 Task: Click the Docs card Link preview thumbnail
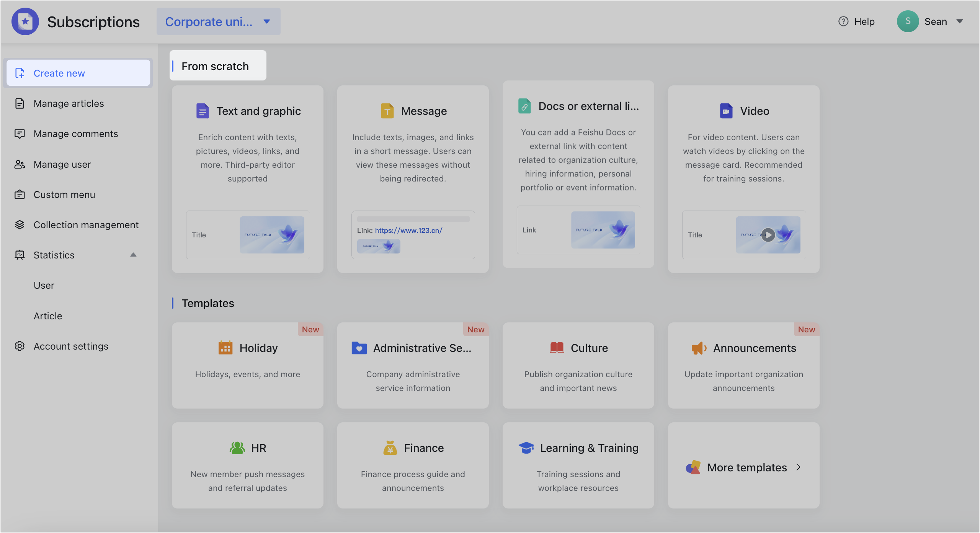tap(603, 230)
